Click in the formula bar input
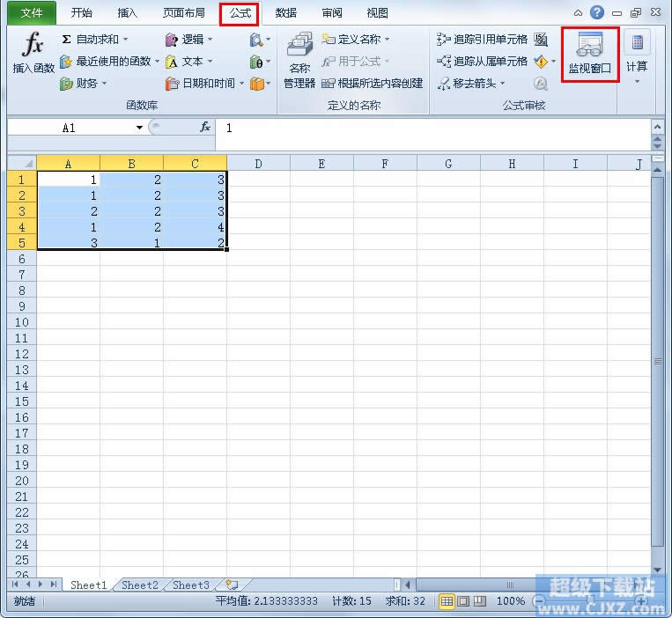Screen dimensions: 672x618 coord(432,135)
